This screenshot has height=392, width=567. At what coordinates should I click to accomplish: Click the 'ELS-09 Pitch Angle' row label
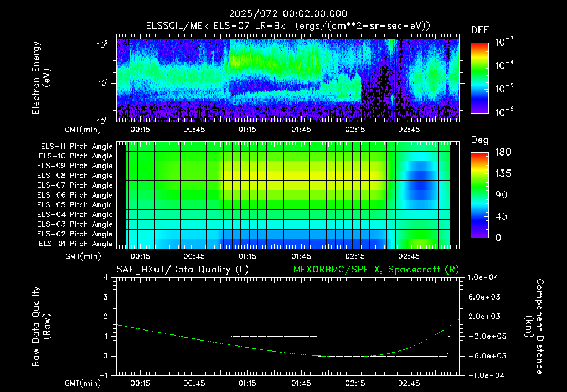click(75, 166)
